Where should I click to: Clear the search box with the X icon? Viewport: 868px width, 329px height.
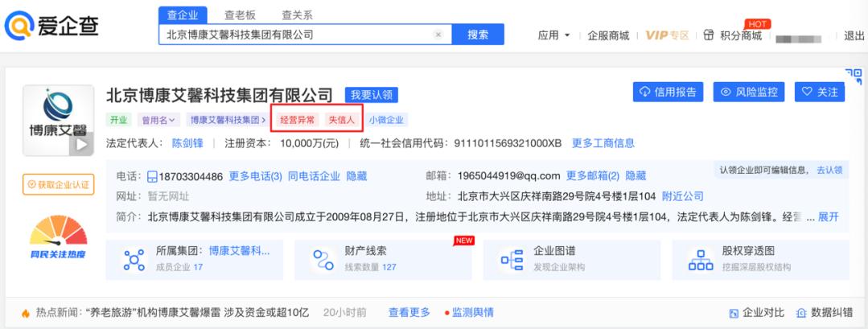coord(438,35)
